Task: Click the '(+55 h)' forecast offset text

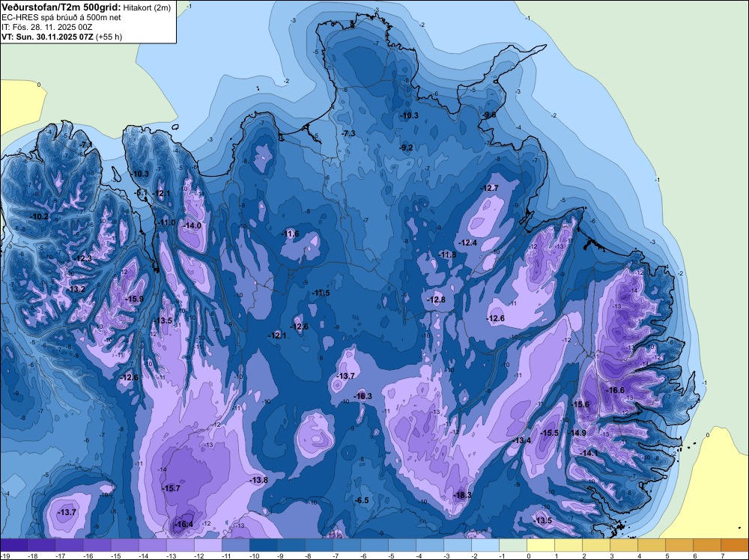Action: click(x=109, y=37)
